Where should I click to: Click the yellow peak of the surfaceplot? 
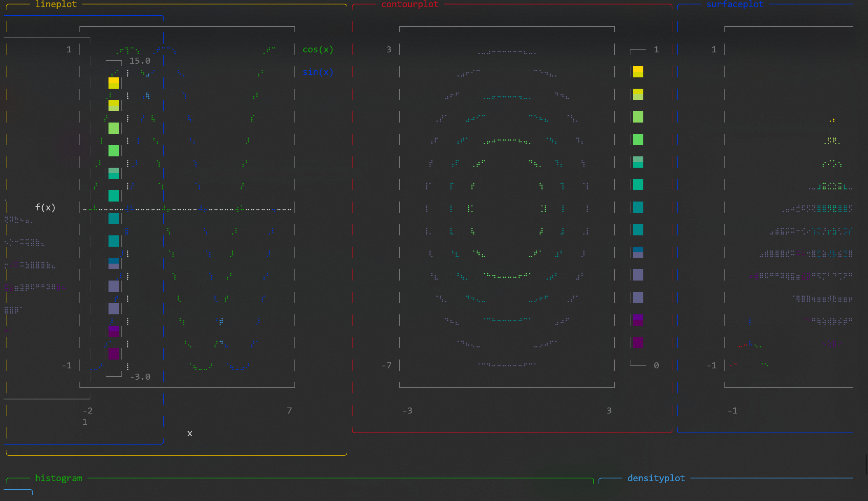832,120
